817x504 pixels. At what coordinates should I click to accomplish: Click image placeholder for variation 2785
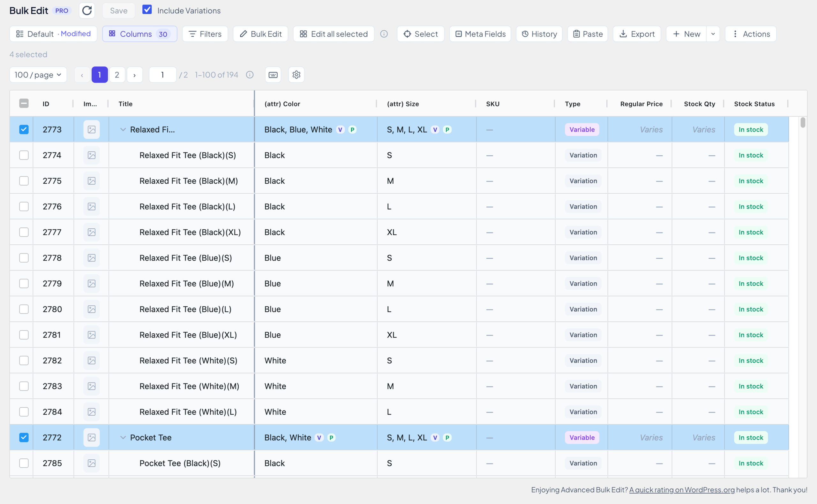(91, 463)
